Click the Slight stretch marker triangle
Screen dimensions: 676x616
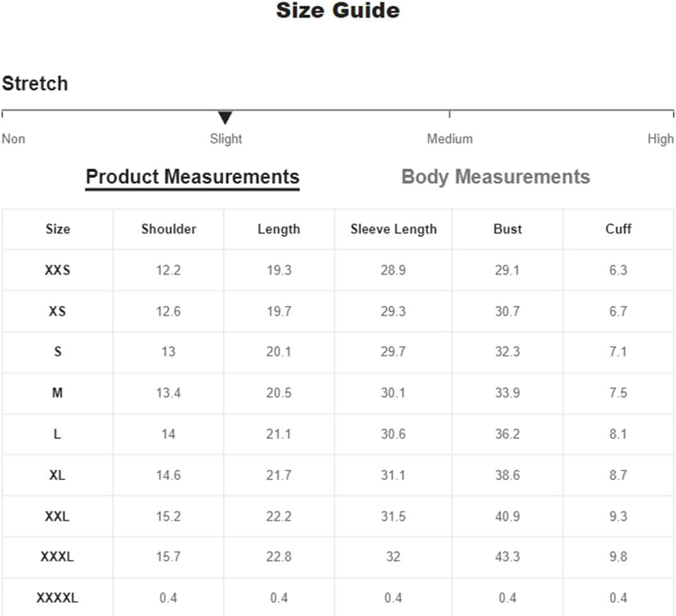pyautogui.click(x=225, y=118)
